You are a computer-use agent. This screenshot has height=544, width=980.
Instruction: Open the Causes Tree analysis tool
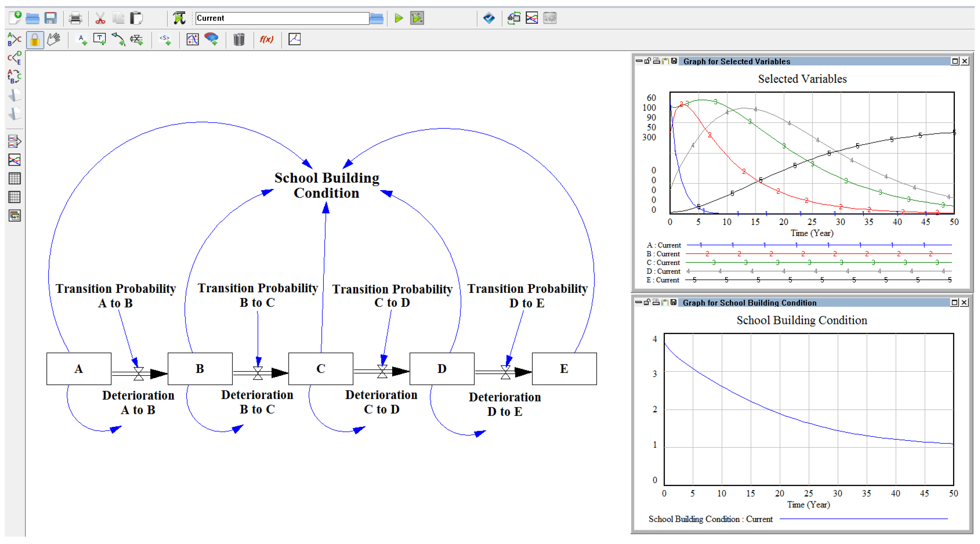(14, 39)
